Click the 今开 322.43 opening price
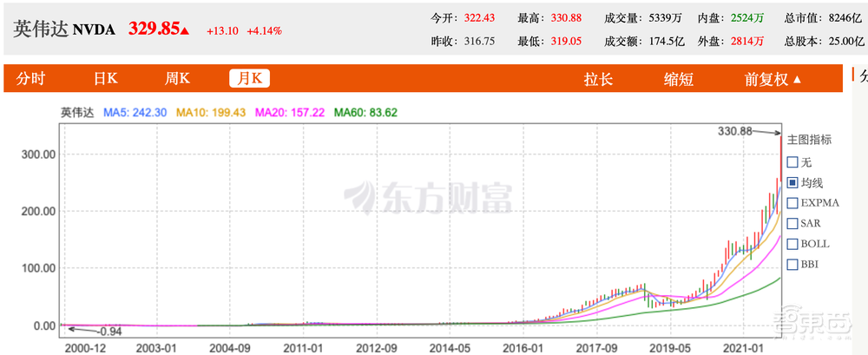 coord(463,17)
